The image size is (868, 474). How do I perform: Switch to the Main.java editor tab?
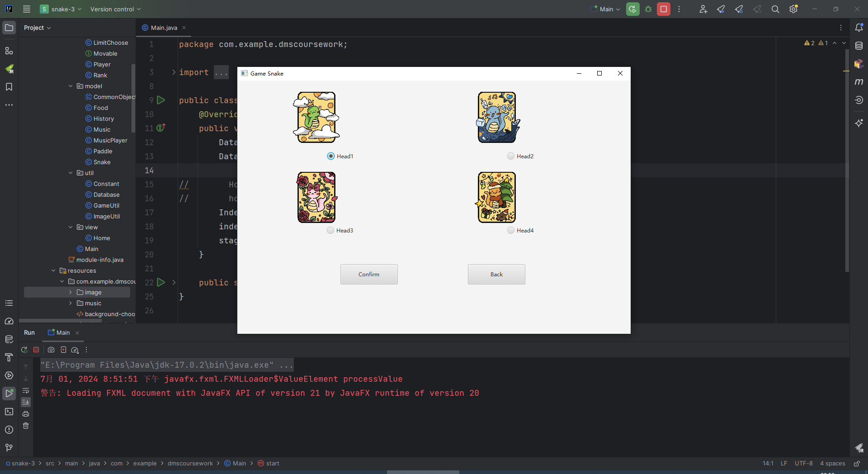click(164, 28)
